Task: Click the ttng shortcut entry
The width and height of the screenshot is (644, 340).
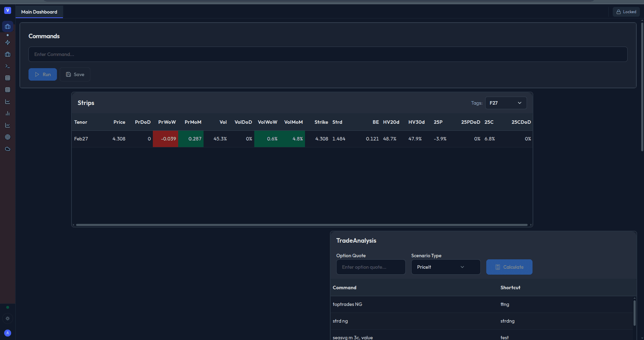Action: point(505,304)
